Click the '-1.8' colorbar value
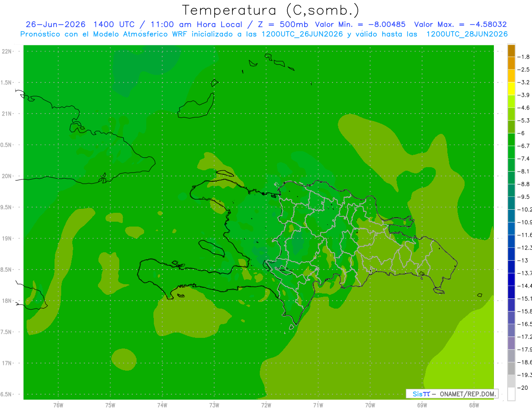This screenshot has height=411, width=532. pos(524,57)
